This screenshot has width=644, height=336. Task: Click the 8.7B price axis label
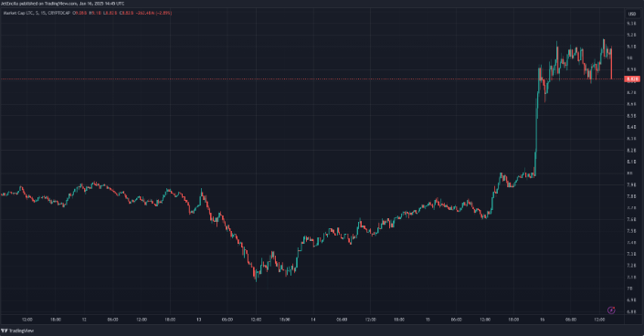tap(632, 92)
